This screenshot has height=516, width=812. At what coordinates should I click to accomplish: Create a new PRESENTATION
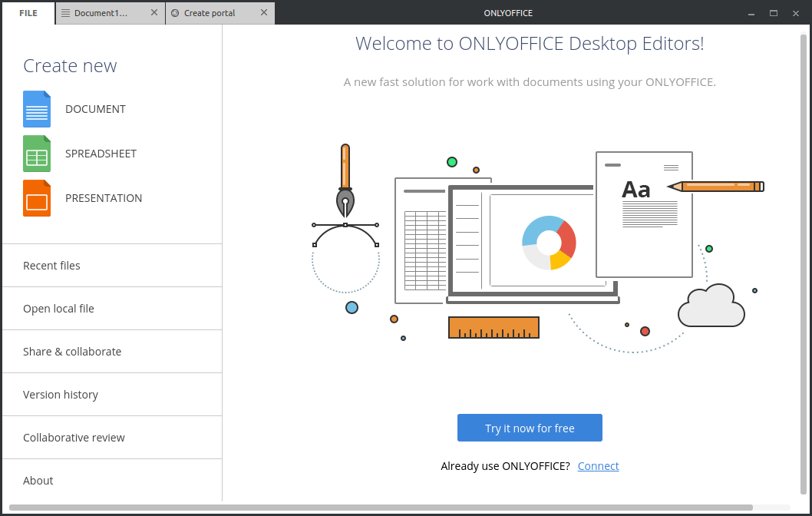(x=104, y=198)
